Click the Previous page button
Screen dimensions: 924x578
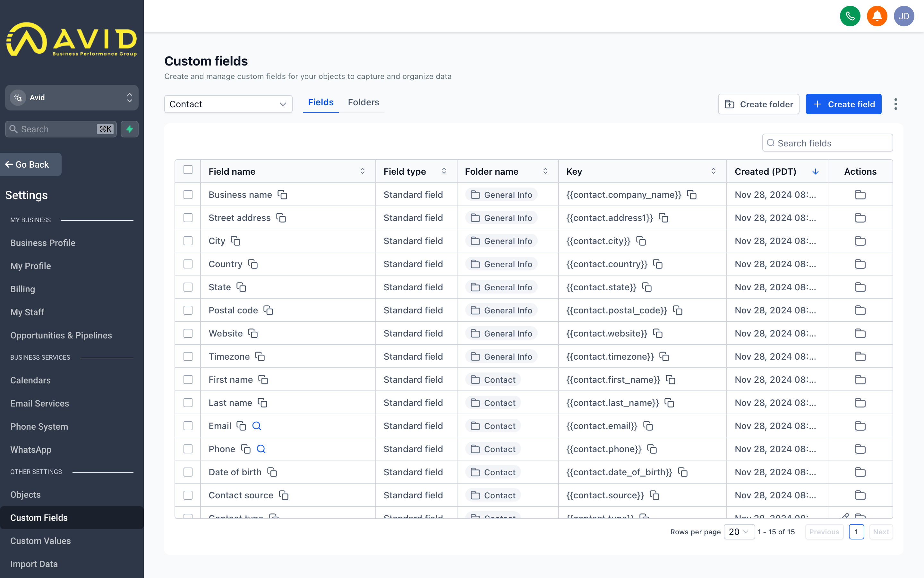point(824,532)
